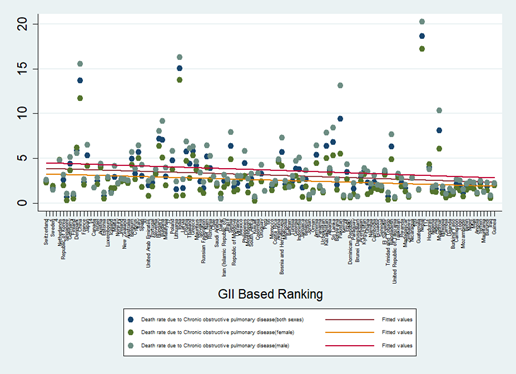
Task: Click the 'United Arab Emirates' x-axis label
Action: point(148,243)
